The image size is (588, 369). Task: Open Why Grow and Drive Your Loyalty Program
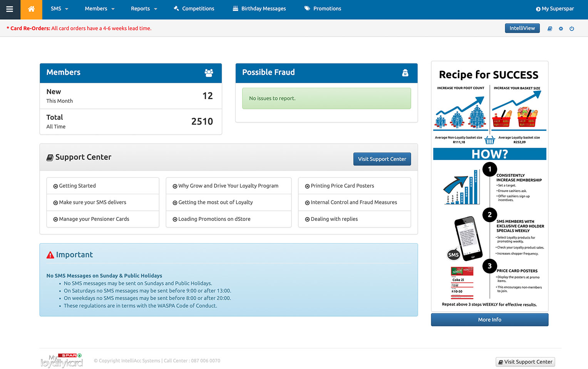[228, 186]
